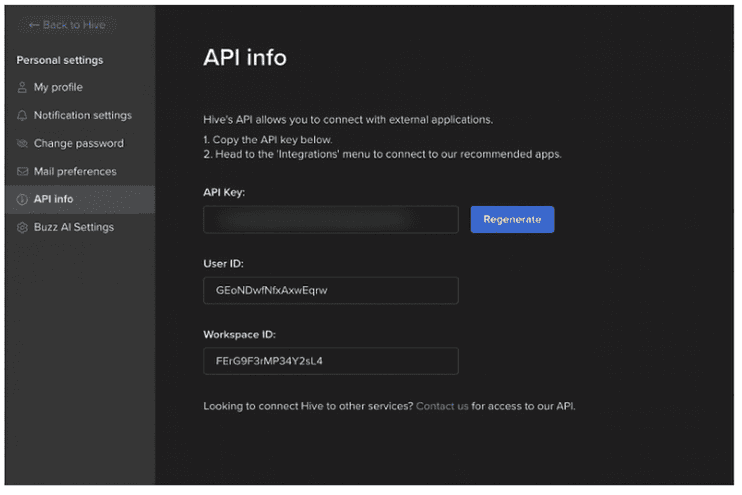
Task: Follow the Contact us link
Action: click(442, 407)
